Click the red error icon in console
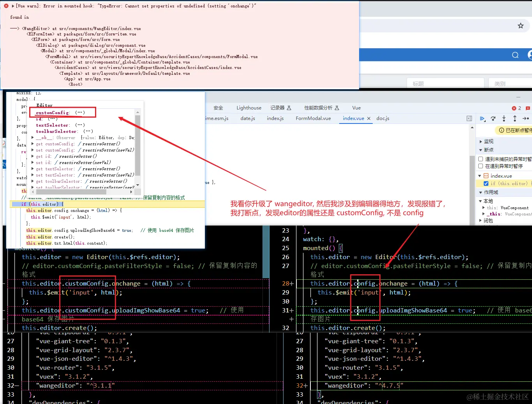This screenshot has height=404, width=532. [6, 6]
